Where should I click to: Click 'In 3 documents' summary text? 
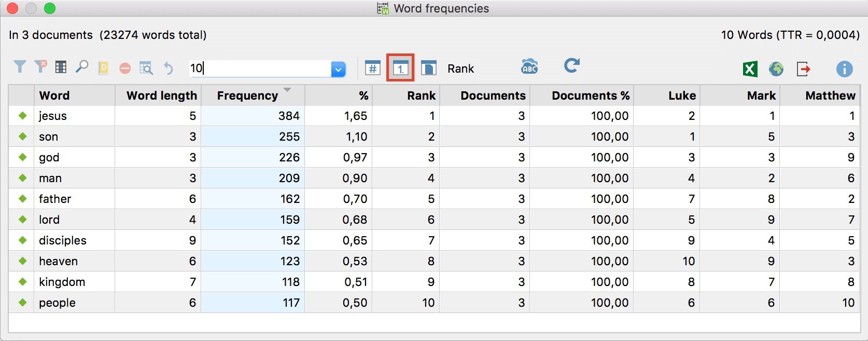point(51,35)
